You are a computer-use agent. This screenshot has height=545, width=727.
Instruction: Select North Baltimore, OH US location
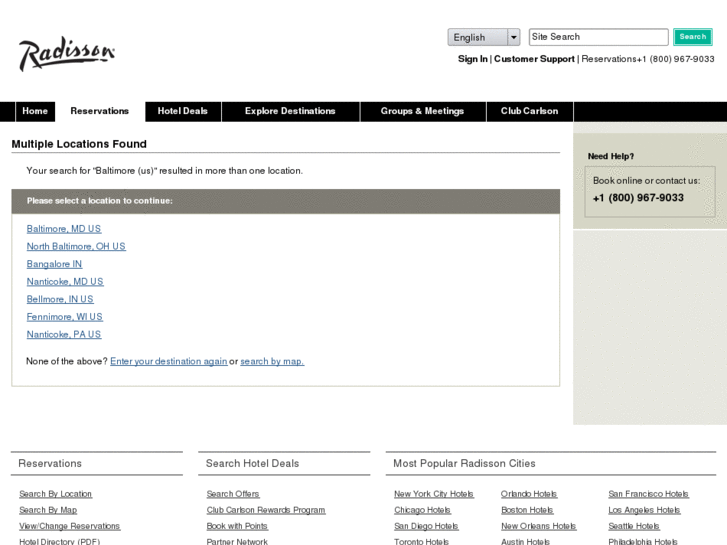click(x=76, y=246)
